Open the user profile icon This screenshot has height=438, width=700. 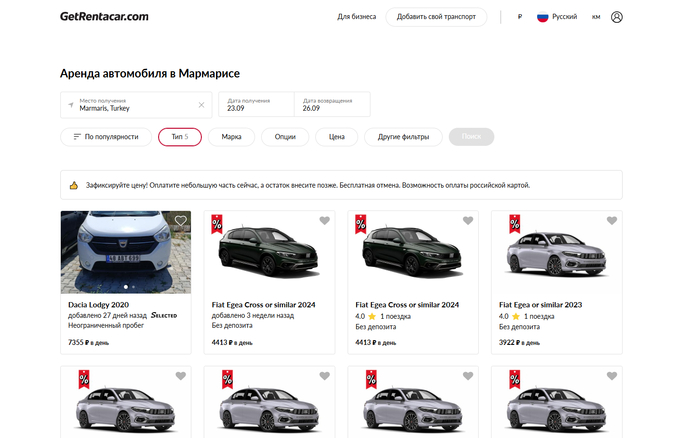[x=616, y=17]
